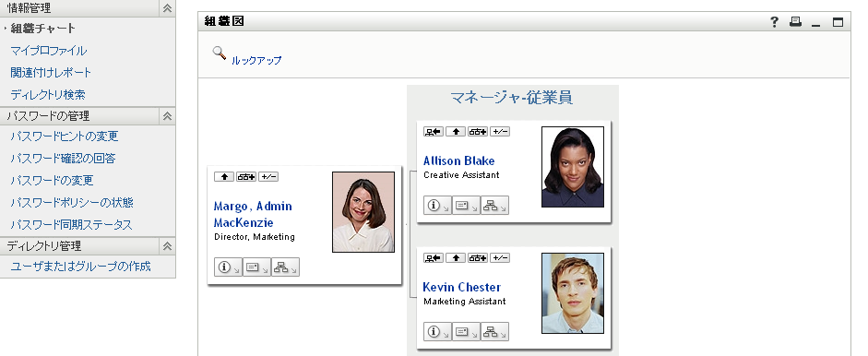Image resolution: width=868 pixels, height=356 pixels.
Task: Open help with the question mark icon
Action: pyautogui.click(x=775, y=21)
